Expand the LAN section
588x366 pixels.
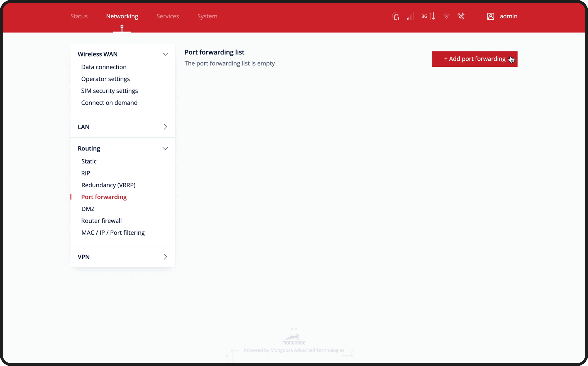click(x=165, y=127)
